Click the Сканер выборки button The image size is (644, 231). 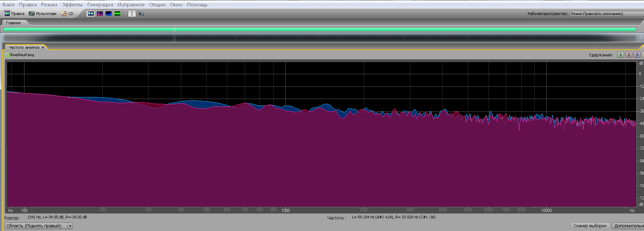tap(590, 226)
